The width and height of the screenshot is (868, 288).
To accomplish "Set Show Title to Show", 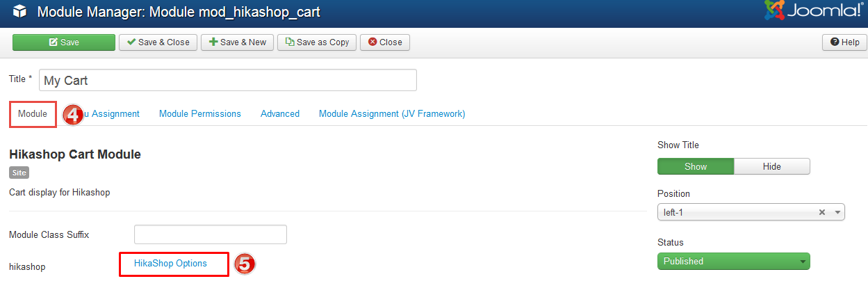I will pos(696,166).
